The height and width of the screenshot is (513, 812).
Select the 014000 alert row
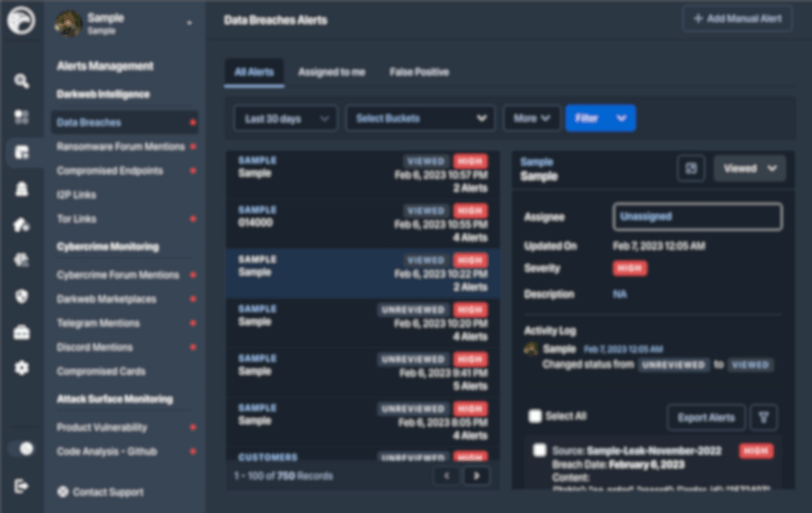(x=363, y=224)
